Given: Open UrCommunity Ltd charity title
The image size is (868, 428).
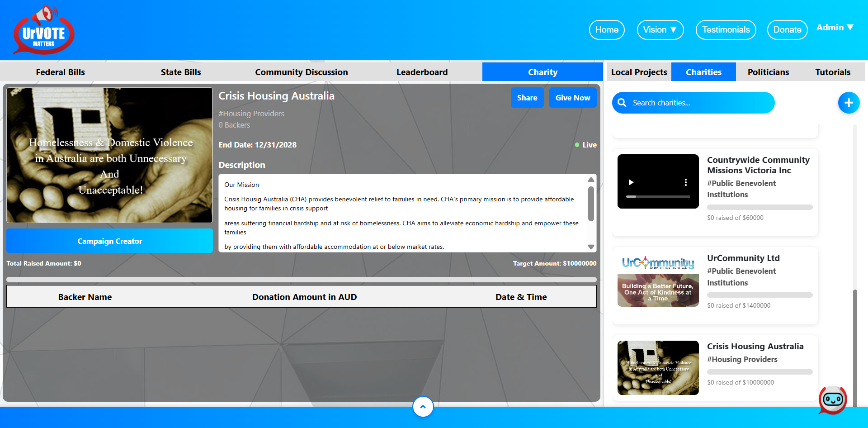Looking at the screenshot, I should [743, 258].
